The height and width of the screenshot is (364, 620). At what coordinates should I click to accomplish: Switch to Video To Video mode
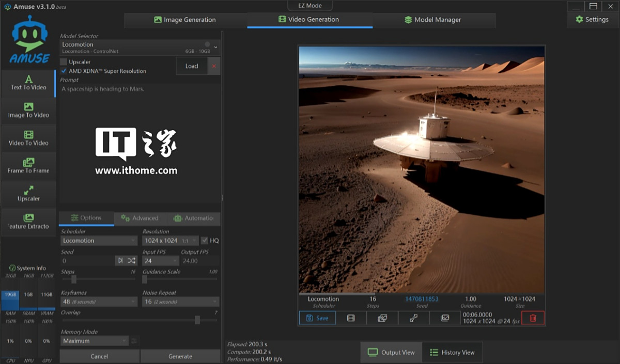28,138
